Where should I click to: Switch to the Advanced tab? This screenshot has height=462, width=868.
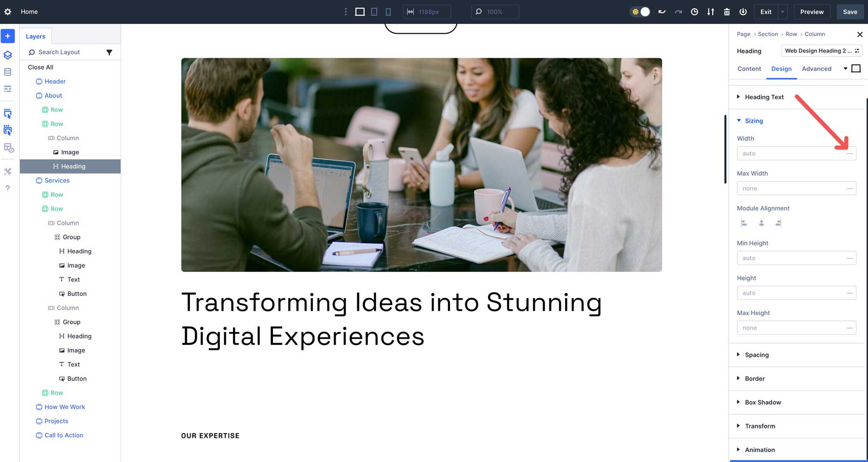pos(816,69)
